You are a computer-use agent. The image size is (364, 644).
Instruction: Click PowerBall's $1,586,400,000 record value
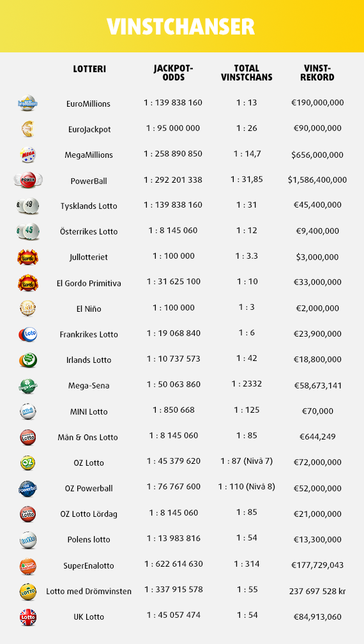pyautogui.click(x=317, y=180)
